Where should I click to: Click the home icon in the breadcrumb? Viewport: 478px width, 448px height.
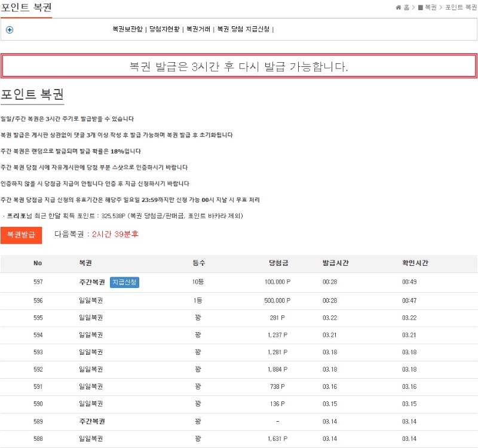pos(399,7)
